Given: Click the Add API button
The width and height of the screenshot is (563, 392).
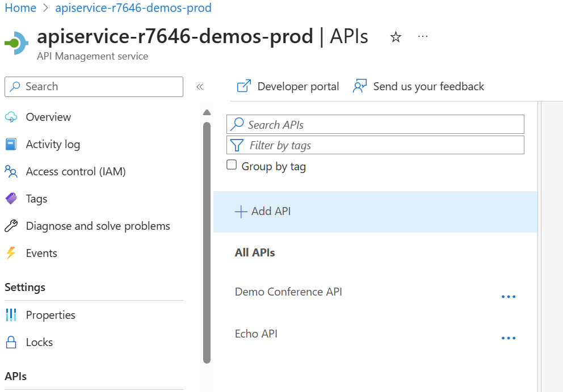Looking at the screenshot, I should point(375,212).
